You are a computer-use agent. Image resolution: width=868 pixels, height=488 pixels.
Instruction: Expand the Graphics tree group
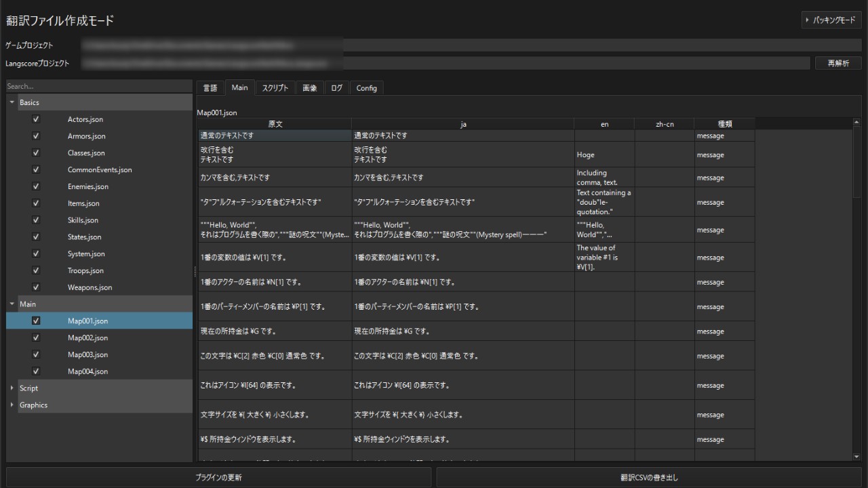(x=12, y=405)
